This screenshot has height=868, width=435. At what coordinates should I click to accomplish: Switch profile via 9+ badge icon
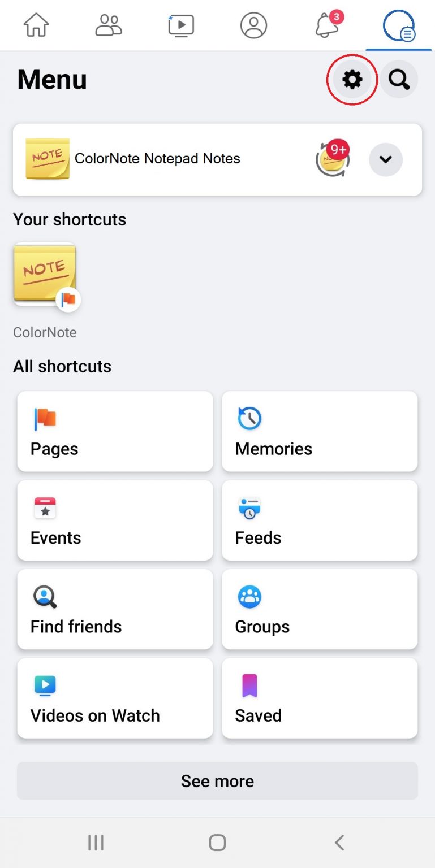tap(333, 159)
